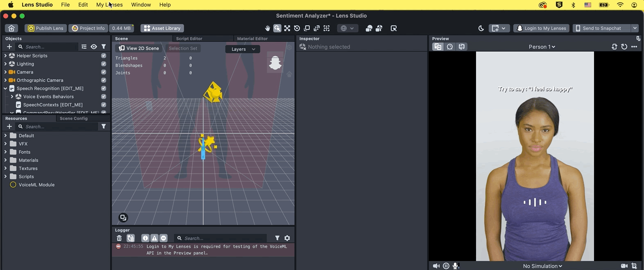Image resolution: width=644 pixels, height=270 pixels.
Task: Toggle dark mode moon icon
Action: [481, 28]
